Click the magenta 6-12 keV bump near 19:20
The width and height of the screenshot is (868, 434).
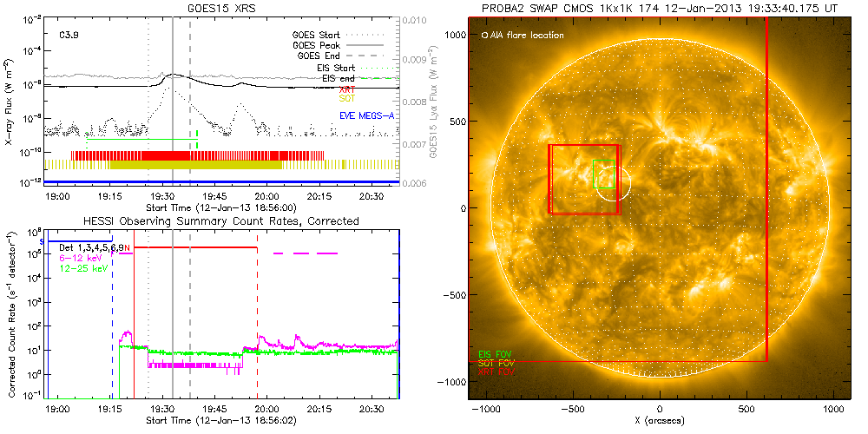[x=127, y=337]
